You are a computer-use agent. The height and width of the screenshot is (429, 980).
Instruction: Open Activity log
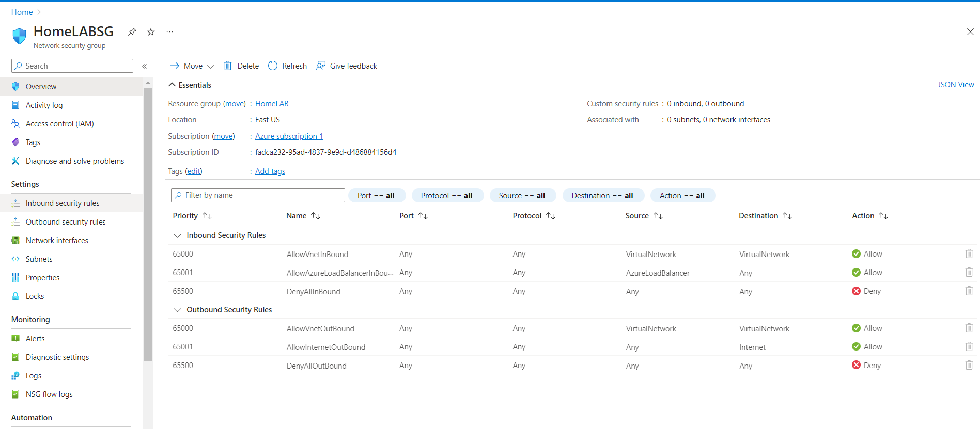71,105
